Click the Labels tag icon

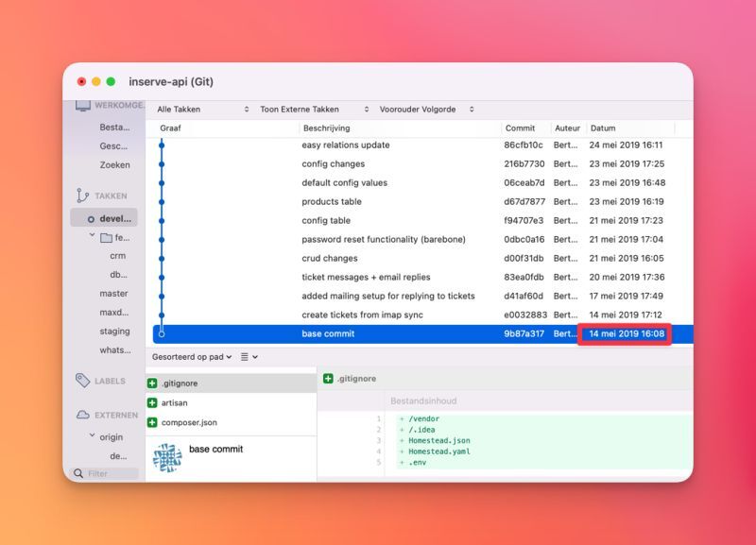[x=82, y=381]
